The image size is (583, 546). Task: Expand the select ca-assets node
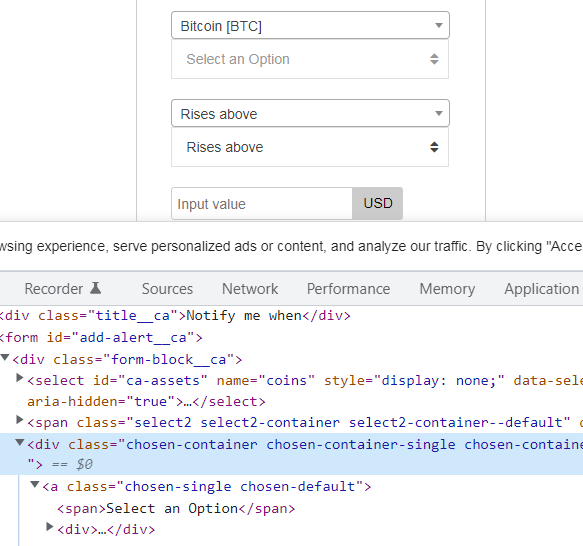(20, 378)
